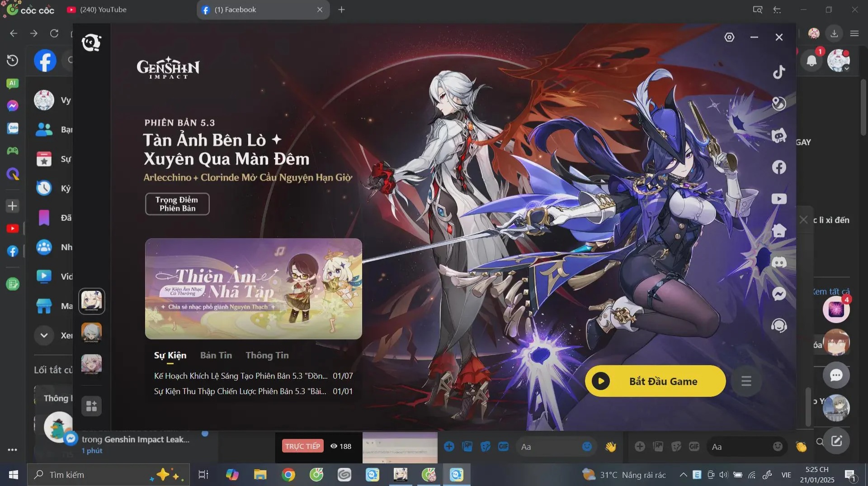Open the Discord icon in the launcher
Image resolution: width=868 pixels, height=486 pixels.
pyautogui.click(x=779, y=262)
